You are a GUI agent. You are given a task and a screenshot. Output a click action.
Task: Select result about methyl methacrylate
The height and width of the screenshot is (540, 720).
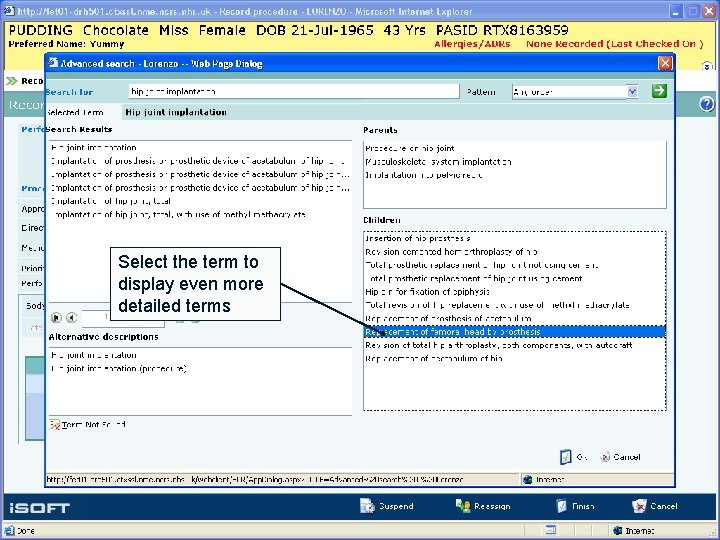[178, 214]
